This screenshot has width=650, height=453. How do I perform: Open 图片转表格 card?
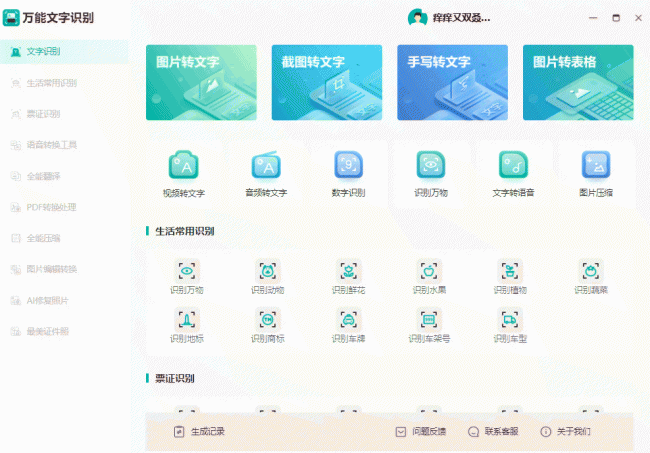(578, 82)
